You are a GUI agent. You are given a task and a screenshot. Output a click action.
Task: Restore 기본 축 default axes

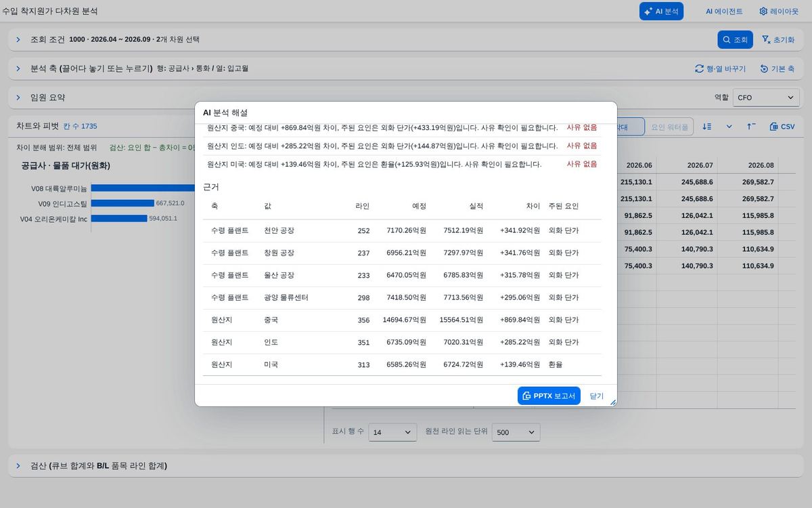(x=777, y=68)
